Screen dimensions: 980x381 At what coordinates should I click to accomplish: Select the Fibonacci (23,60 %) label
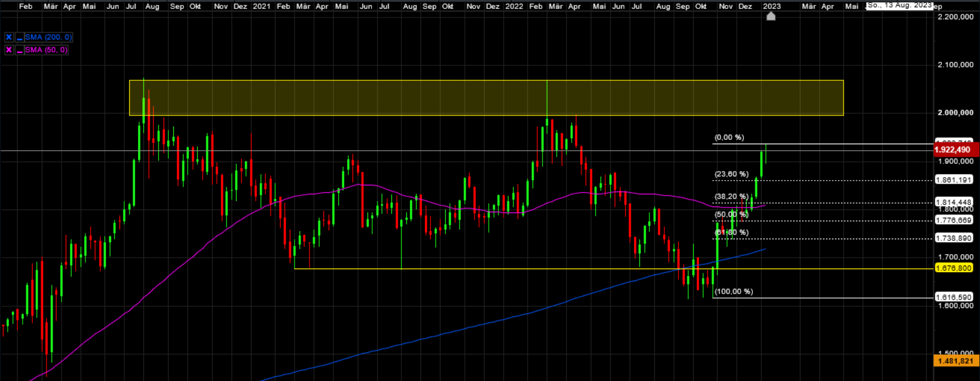pyautogui.click(x=731, y=174)
